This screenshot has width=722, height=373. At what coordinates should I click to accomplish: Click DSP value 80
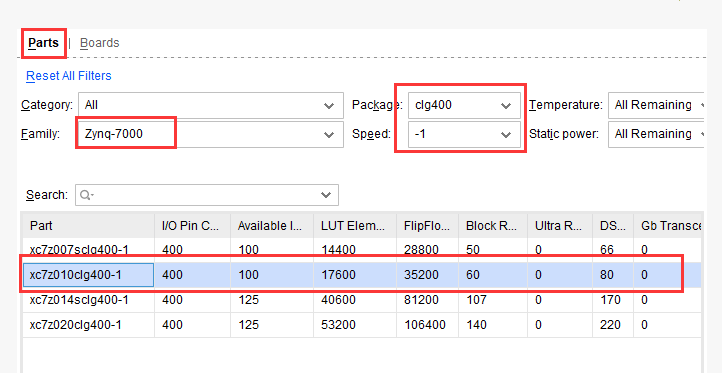pos(607,275)
